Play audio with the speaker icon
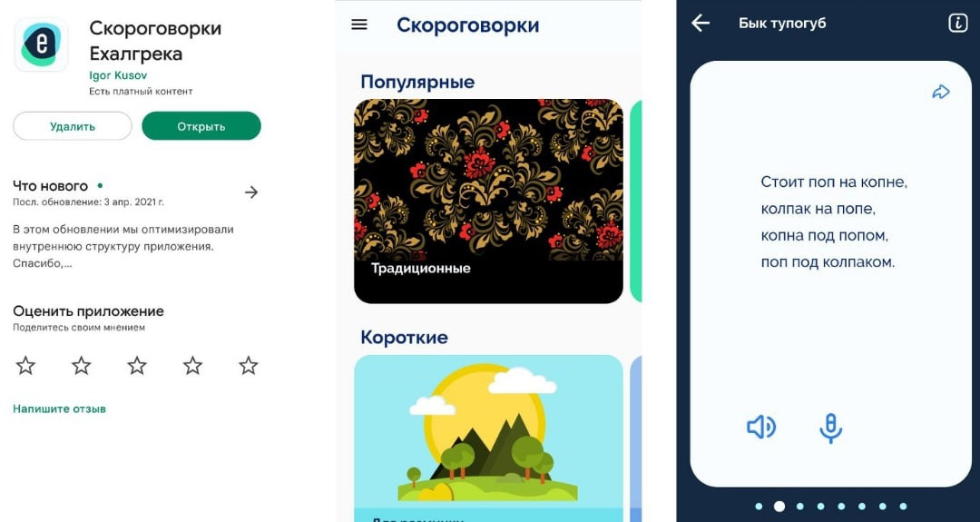Viewport: 980px width, 522px height. point(761,427)
